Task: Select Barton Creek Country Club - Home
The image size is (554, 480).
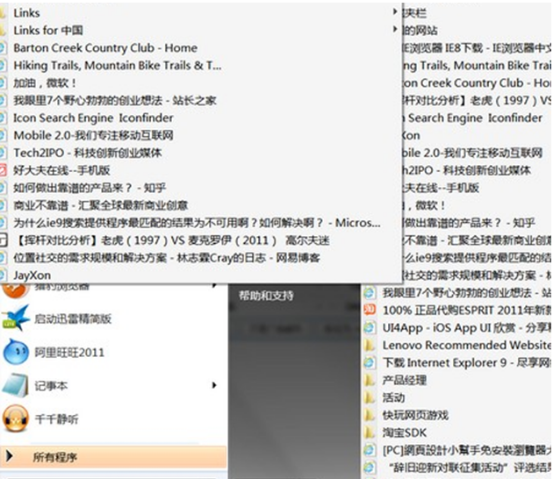Action: tap(105, 48)
